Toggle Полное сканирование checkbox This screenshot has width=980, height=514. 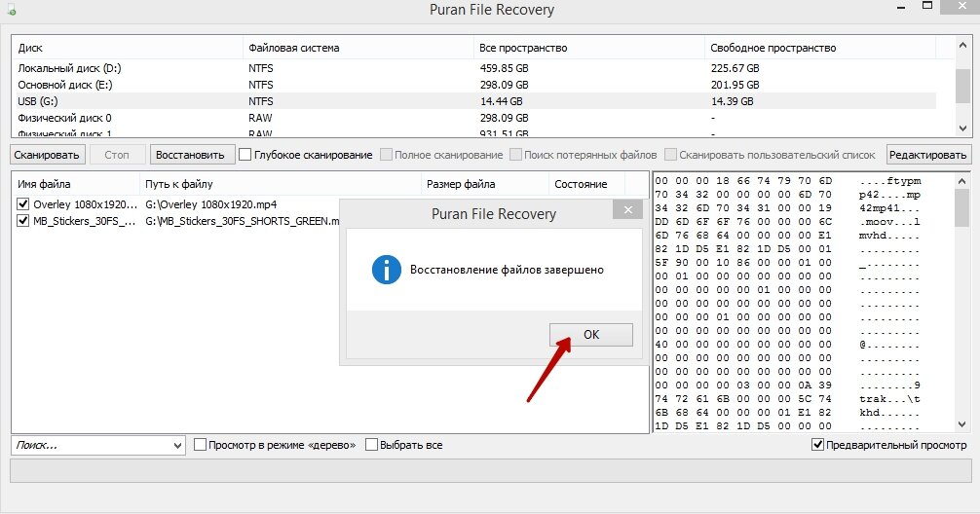click(x=386, y=154)
